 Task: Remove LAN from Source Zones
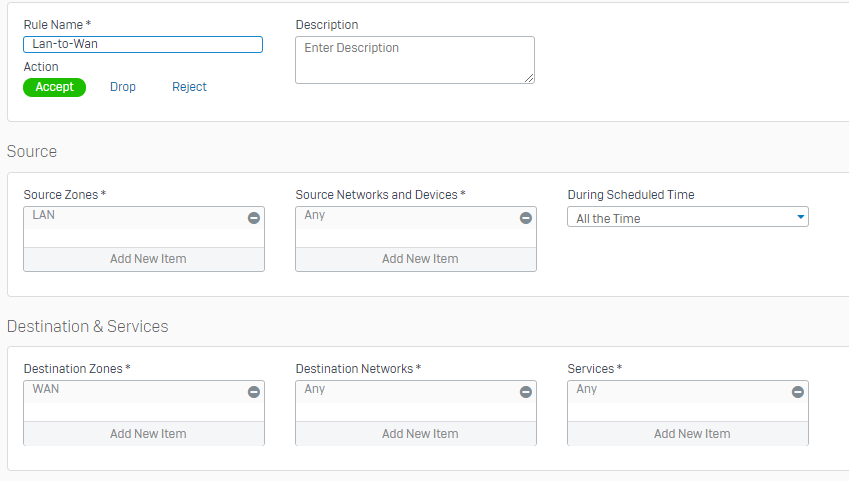pos(254,218)
